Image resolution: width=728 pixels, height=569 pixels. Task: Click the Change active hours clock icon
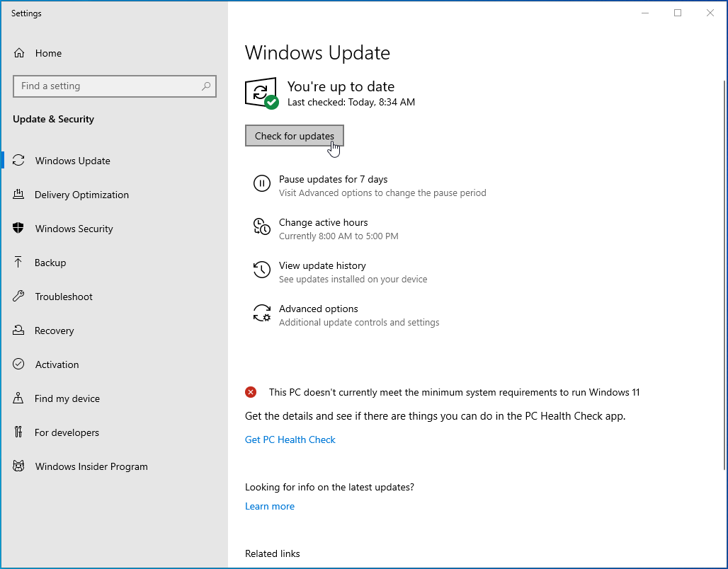point(262,226)
